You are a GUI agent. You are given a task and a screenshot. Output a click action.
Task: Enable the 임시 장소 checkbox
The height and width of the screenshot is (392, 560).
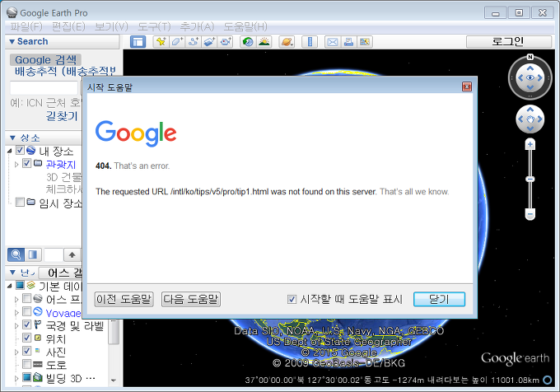[x=20, y=203]
